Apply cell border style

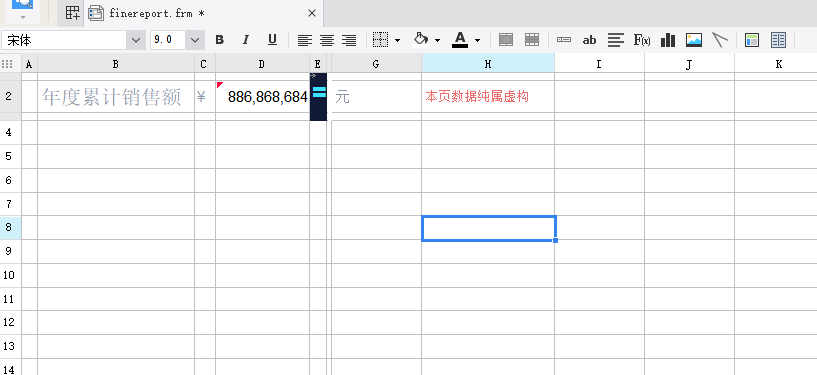(381, 40)
